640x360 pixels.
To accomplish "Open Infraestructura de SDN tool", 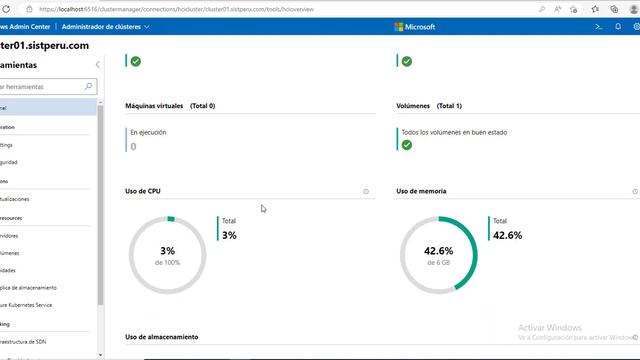I will (23, 342).
